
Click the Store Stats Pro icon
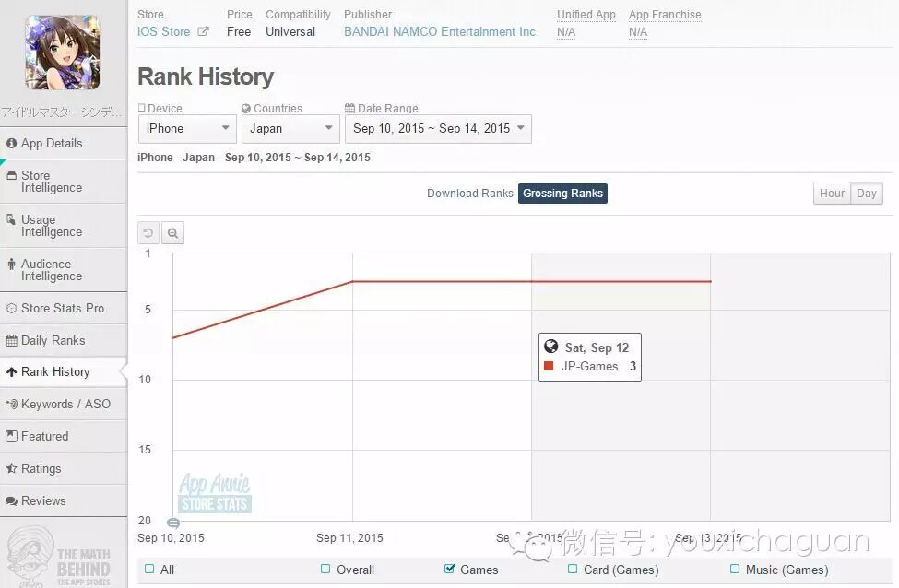tap(11, 309)
